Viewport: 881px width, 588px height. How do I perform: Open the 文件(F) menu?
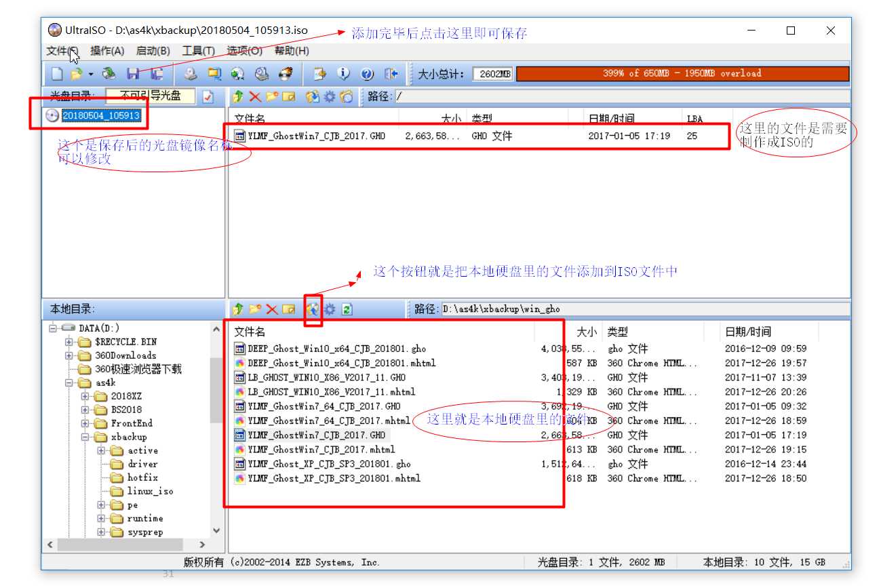tap(62, 51)
